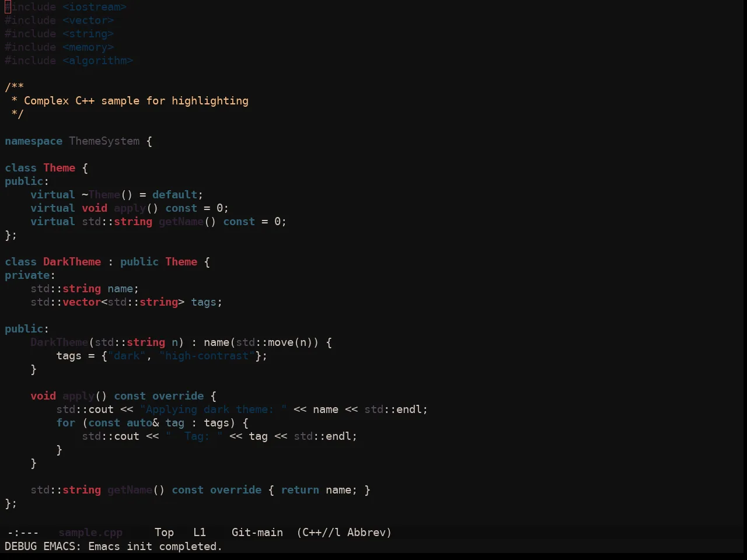Click the "dark" string literal
The width and height of the screenshot is (747, 560).
click(127, 356)
